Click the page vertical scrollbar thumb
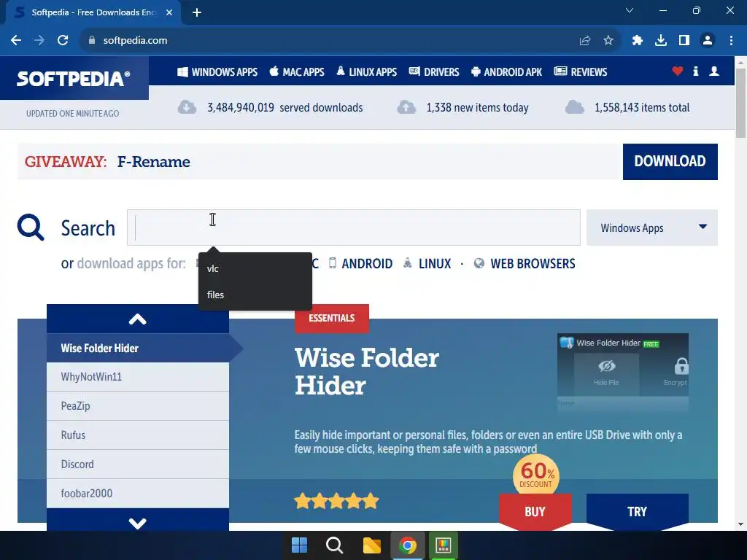 [x=740, y=103]
